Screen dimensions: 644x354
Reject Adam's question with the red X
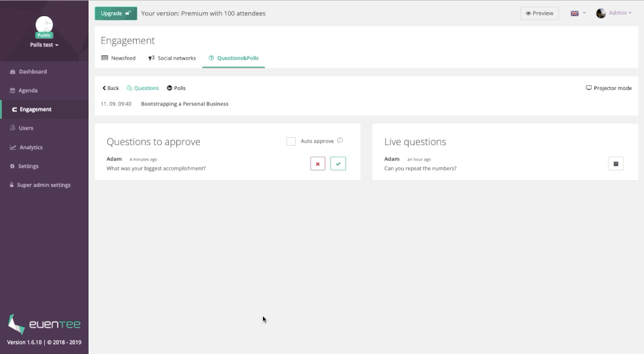click(317, 163)
